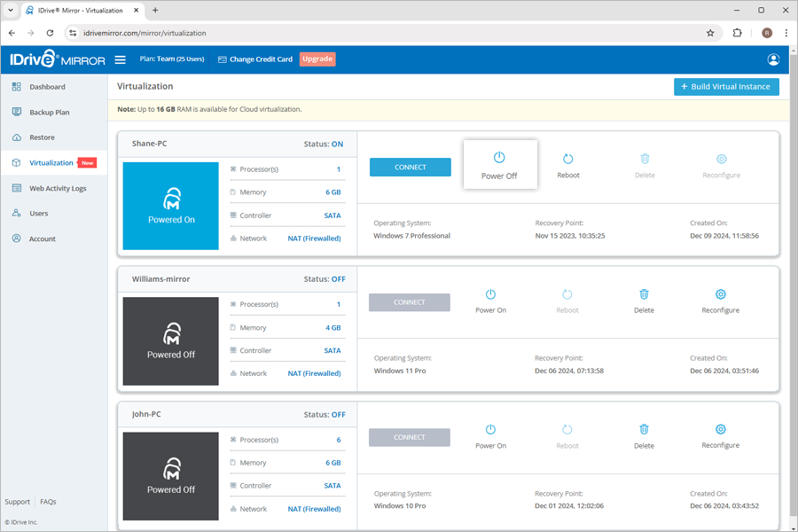Click John-PC Controller SATA value
The image size is (798, 532).
[x=332, y=486]
